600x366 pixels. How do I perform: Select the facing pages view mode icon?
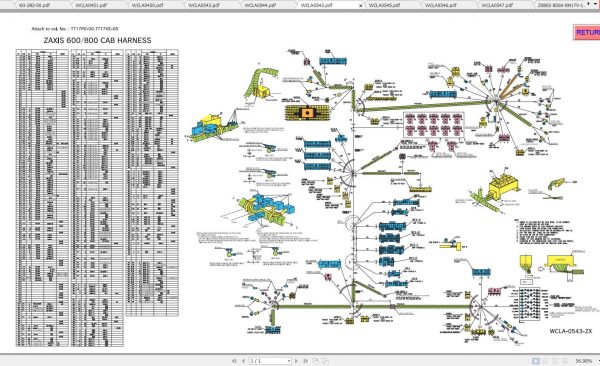point(555,361)
